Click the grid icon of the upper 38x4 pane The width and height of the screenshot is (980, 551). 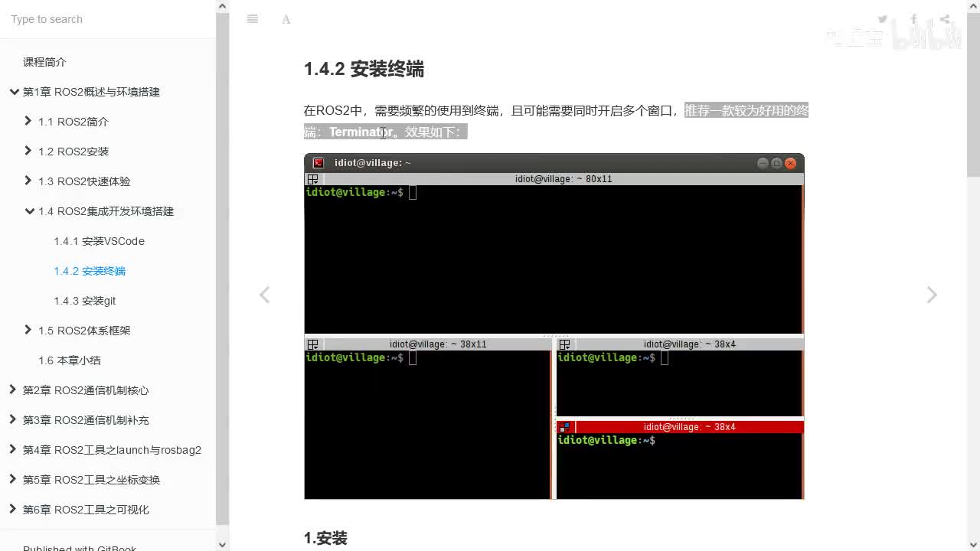pos(564,344)
